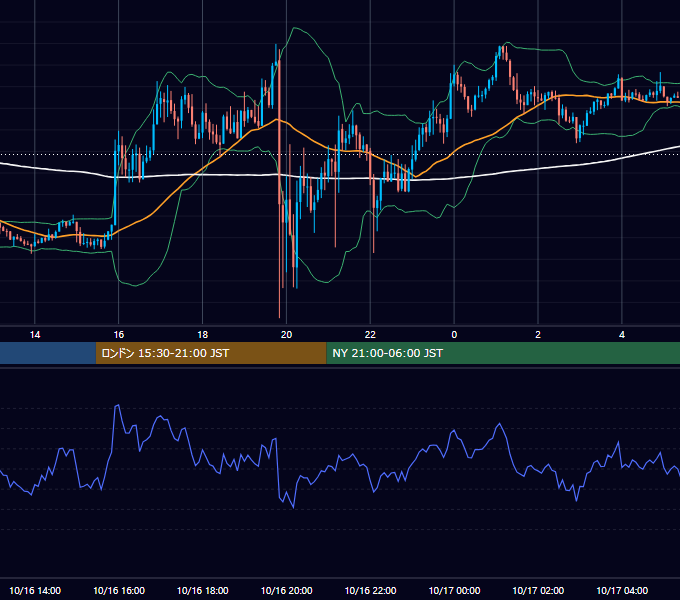This screenshot has width=680, height=600.
Task: Select the hour label 2 on the axis
Action: (x=538, y=335)
